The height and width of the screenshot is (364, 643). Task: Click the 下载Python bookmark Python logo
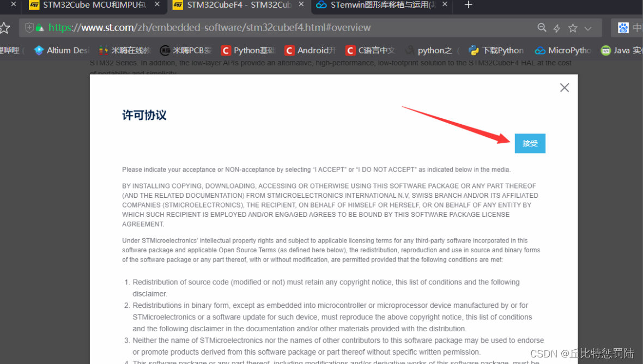[474, 51]
